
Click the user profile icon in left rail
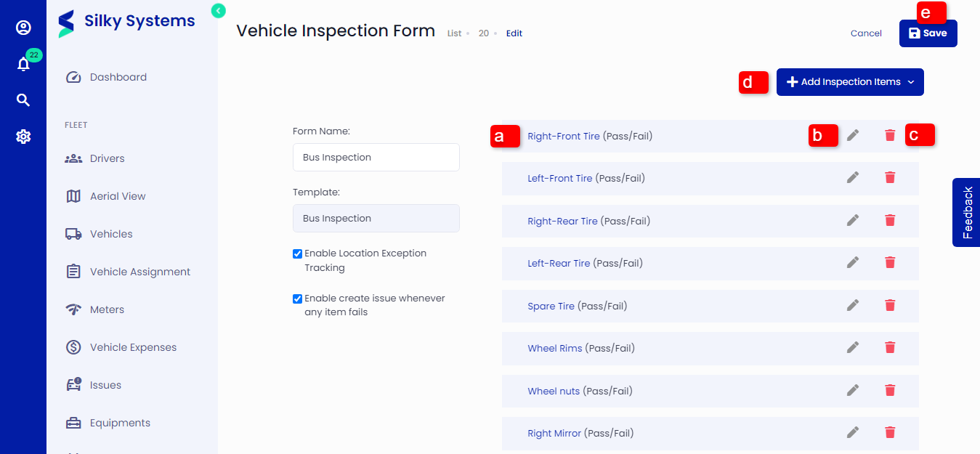[23, 28]
